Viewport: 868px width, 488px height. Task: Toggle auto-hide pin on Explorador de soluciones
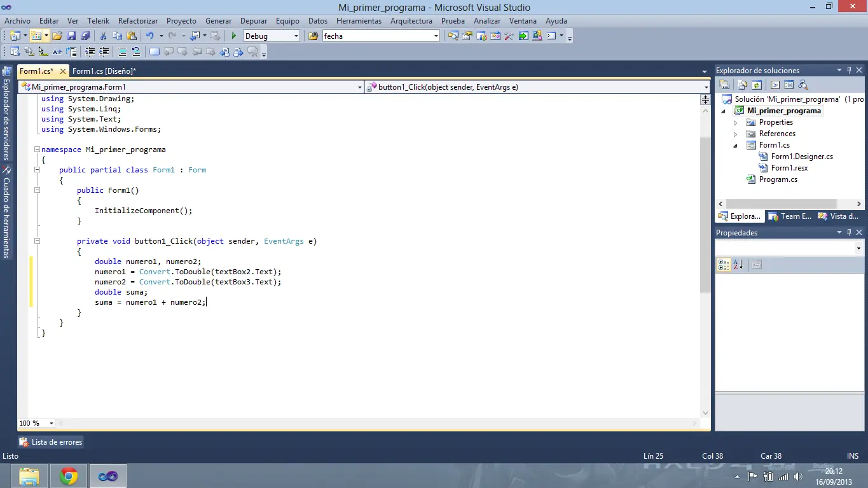[849, 71]
